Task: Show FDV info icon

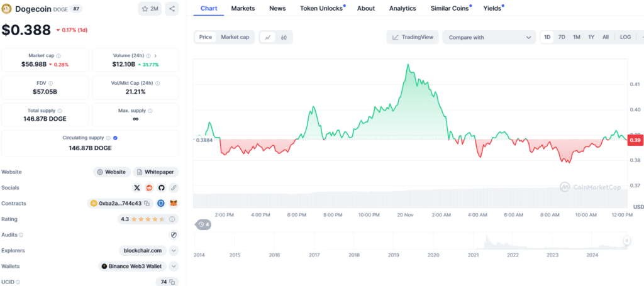Action: coord(51,84)
